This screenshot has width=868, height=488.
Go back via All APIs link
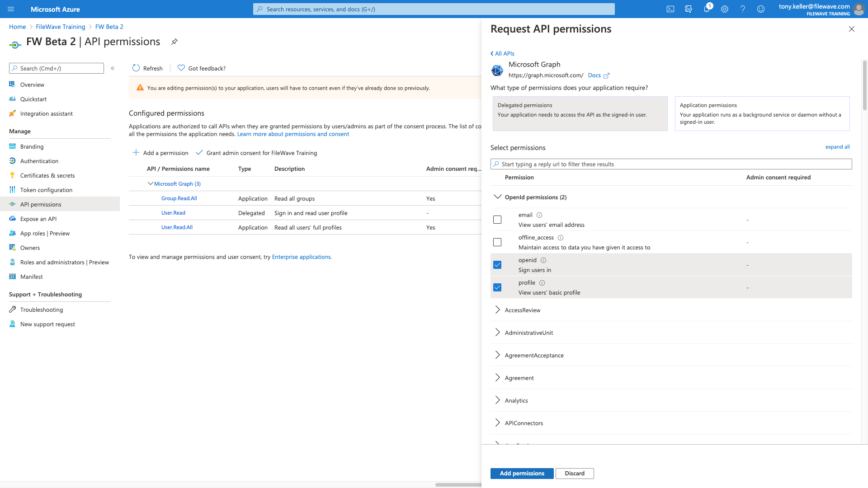pos(502,53)
